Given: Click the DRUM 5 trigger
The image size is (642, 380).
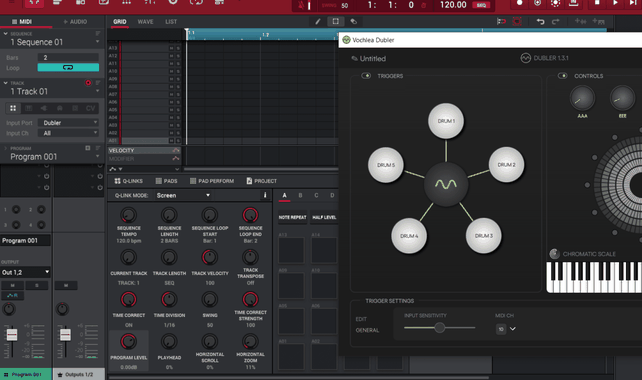Looking at the screenshot, I should [x=386, y=165].
